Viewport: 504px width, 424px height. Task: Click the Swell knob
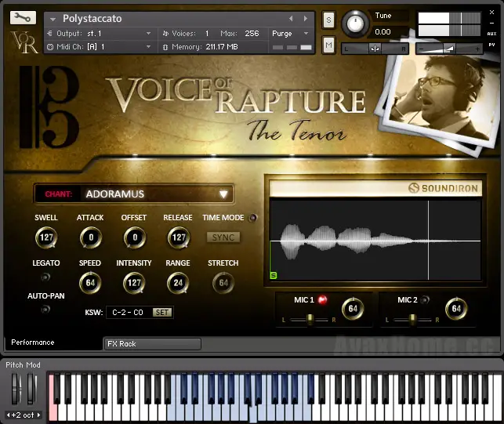46,237
